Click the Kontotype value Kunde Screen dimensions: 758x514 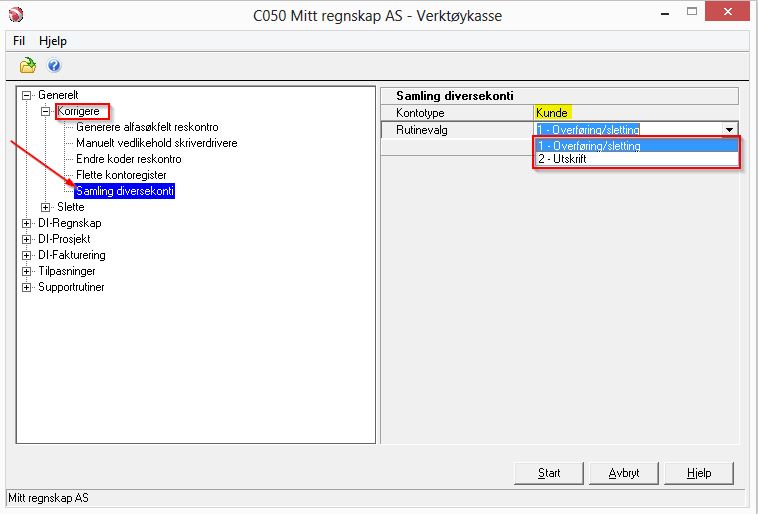click(x=552, y=113)
